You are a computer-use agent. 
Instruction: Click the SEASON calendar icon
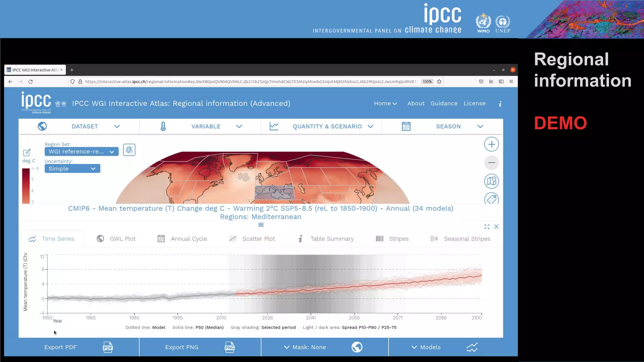[406, 126]
